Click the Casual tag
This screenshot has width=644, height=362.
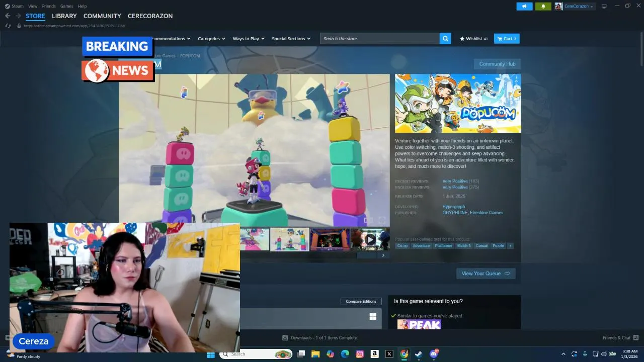click(481, 246)
